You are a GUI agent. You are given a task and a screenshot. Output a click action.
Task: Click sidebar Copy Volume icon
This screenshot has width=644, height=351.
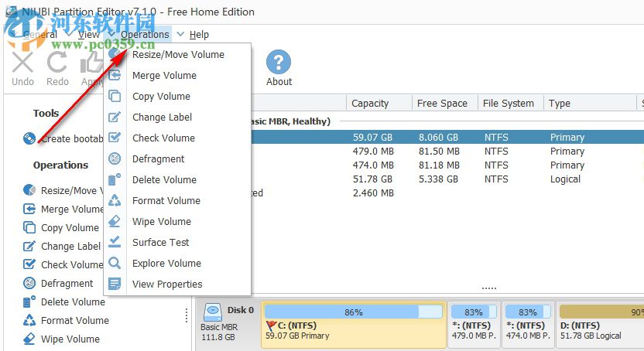[29, 227]
